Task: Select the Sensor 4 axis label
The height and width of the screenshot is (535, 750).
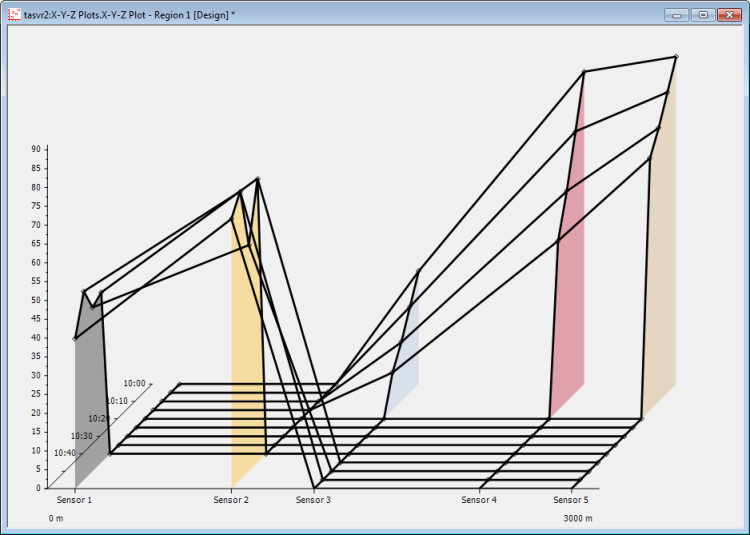Action: coord(478,499)
